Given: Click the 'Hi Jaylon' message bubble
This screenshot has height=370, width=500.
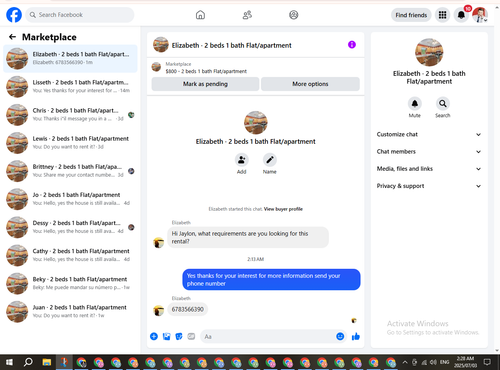Looking at the screenshot, I should click(248, 237).
